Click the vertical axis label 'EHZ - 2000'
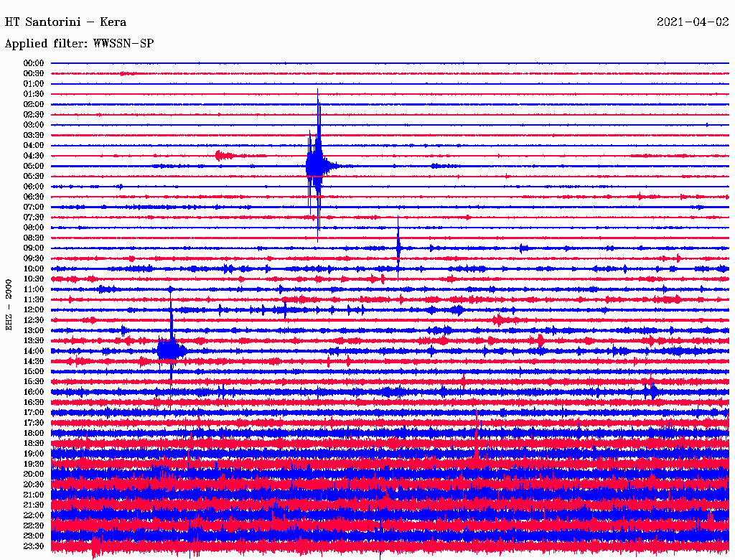 [x=9, y=305]
